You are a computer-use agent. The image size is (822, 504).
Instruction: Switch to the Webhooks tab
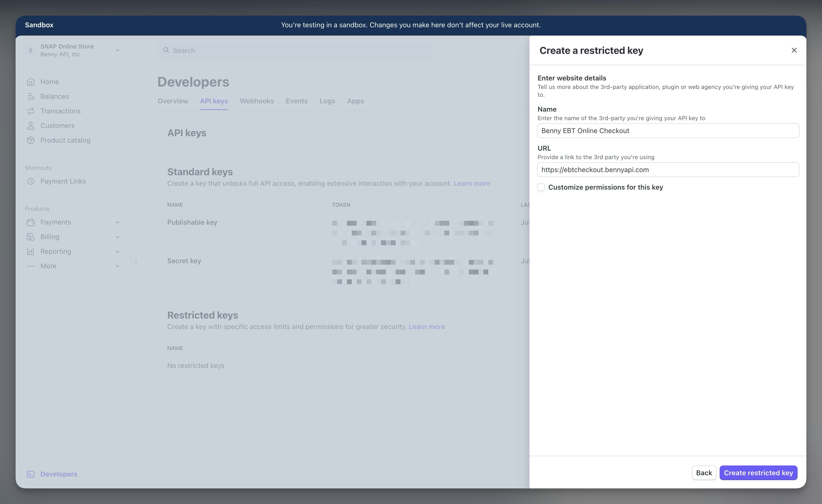coord(256,101)
